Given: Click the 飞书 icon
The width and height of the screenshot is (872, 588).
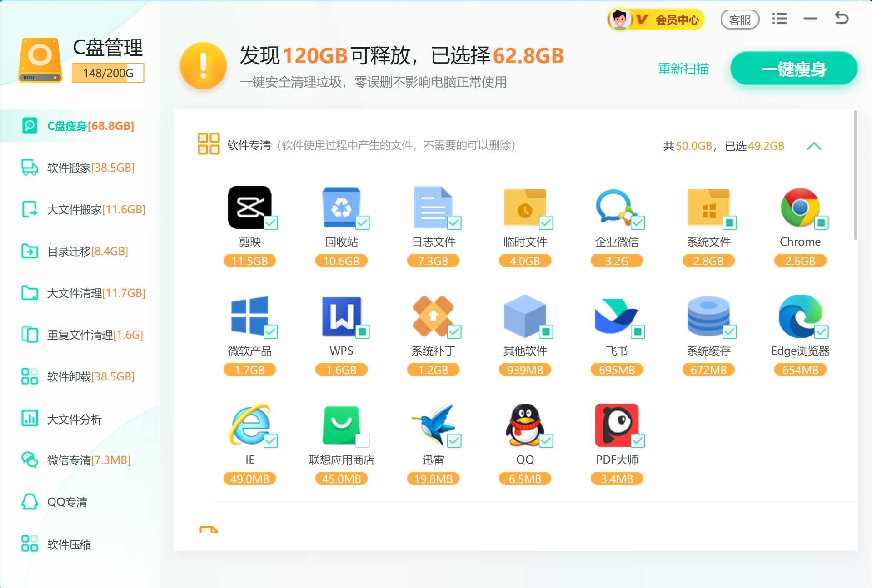Looking at the screenshot, I should click(617, 316).
